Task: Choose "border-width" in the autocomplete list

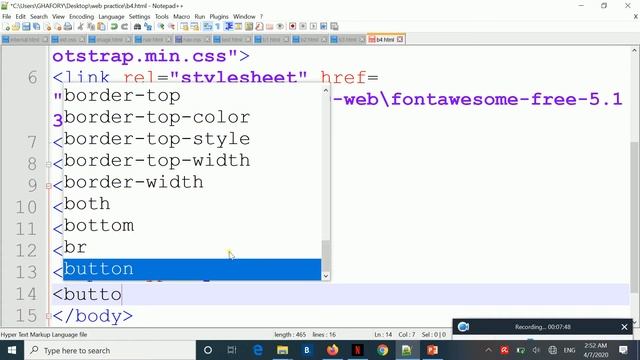Action: click(x=192, y=182)
